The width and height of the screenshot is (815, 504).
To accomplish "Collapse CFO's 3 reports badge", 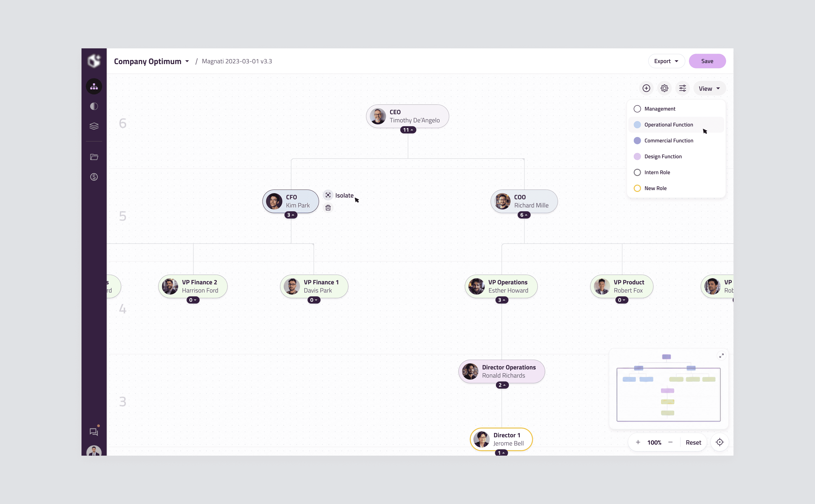I will [x=291, y=215].
